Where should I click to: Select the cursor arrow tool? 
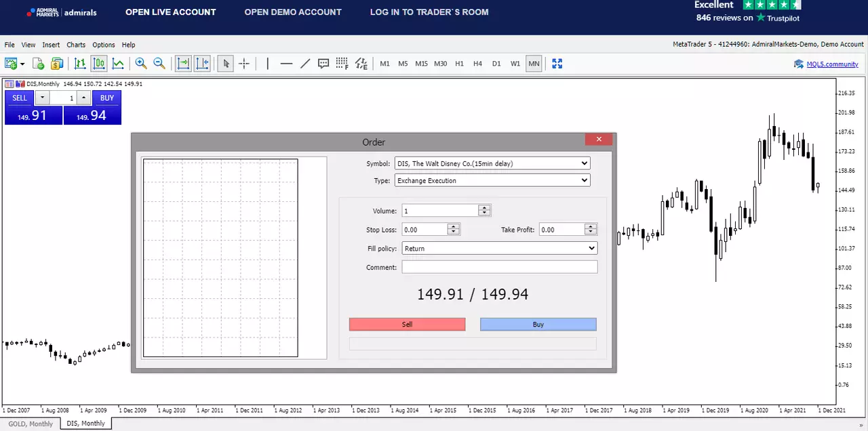(x=226, y=64)
